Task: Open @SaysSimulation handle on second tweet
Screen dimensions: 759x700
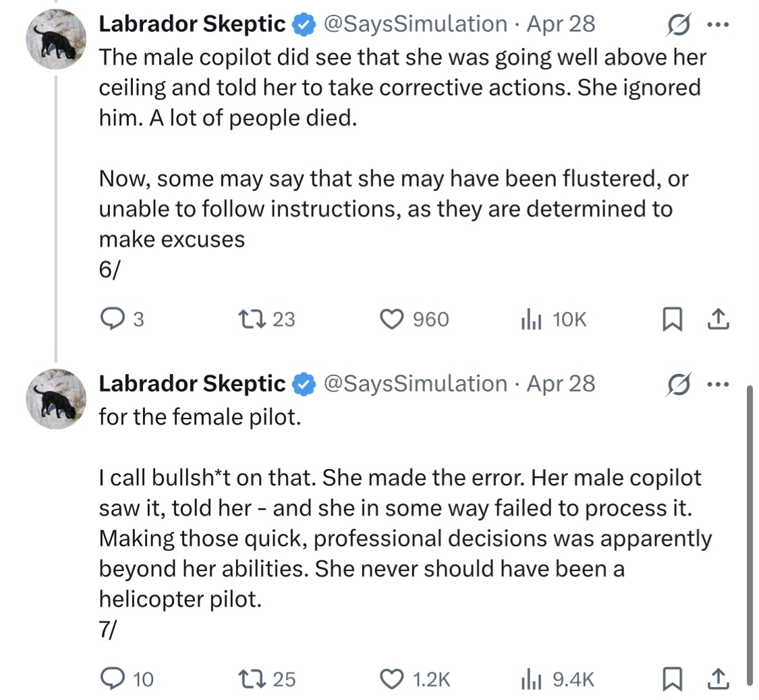Action: pos(416,383)
